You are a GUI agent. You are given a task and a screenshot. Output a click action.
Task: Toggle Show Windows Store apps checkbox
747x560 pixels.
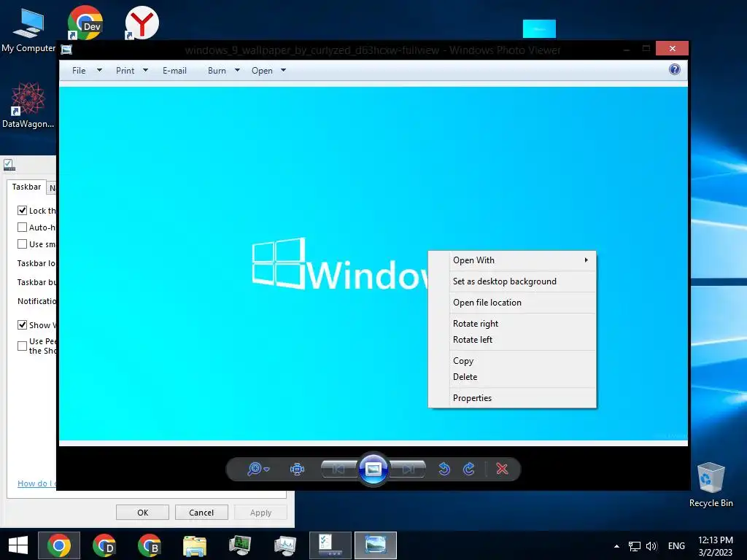click(x=22, y=324)
